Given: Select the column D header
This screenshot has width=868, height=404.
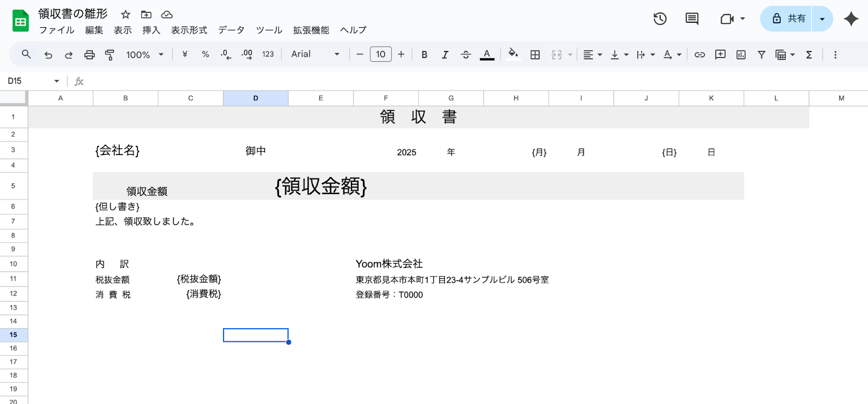Looking at the screenshot, I should point(256,98).
